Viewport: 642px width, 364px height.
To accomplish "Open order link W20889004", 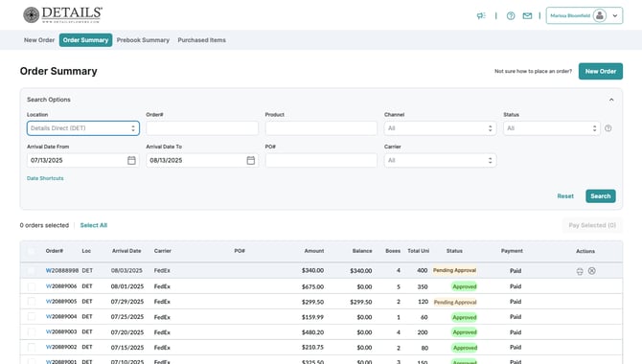I will coord(61,316).
